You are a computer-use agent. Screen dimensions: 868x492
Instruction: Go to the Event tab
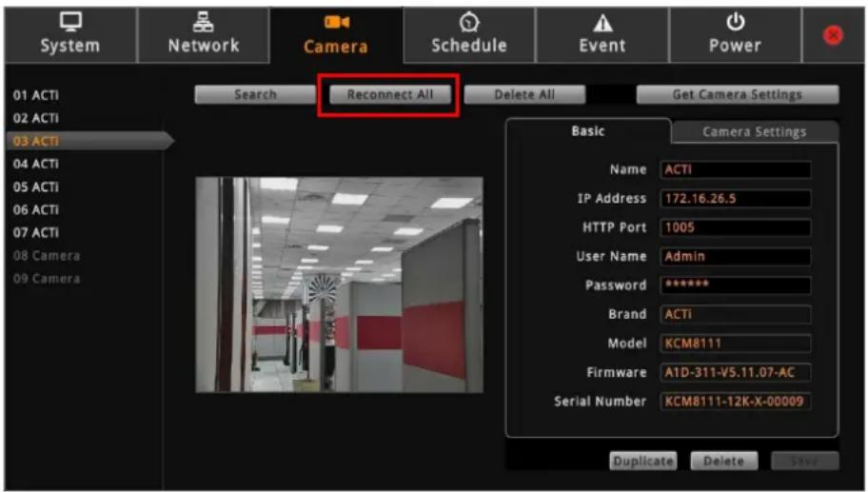click(x=602, y=35)
